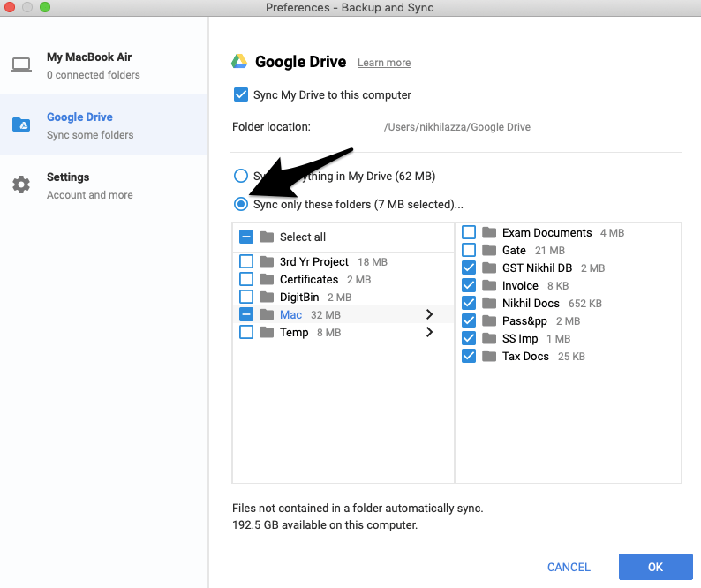Click the folder icon next to Select all
This screenshot has height=588, width=701.
click(267, 237)
